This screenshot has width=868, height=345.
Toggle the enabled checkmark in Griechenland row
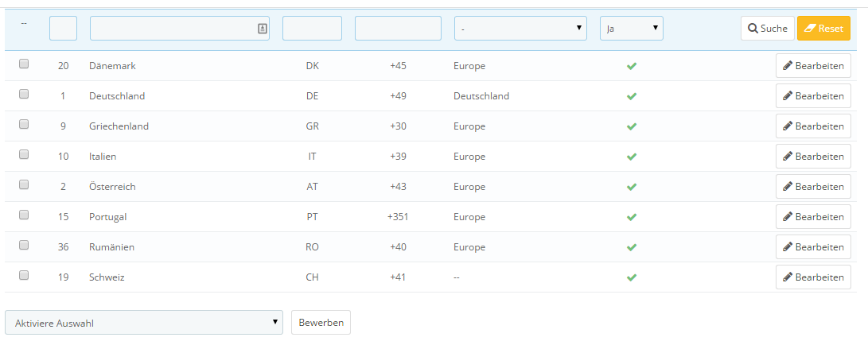click(632, 126)
